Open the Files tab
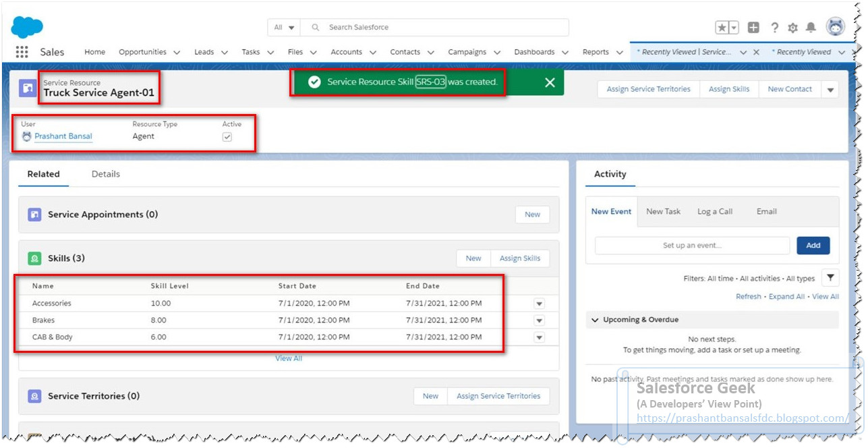This screenshot has width=868, height=448. click(295, 52)
